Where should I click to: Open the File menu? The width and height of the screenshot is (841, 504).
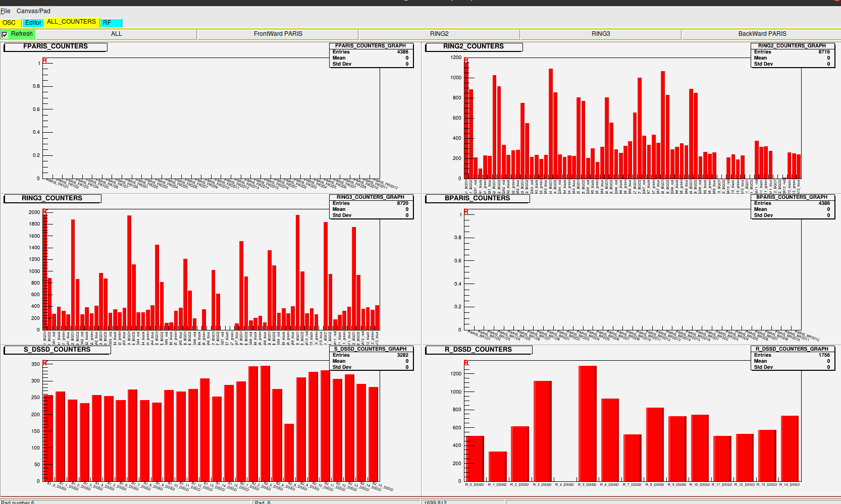6,11
